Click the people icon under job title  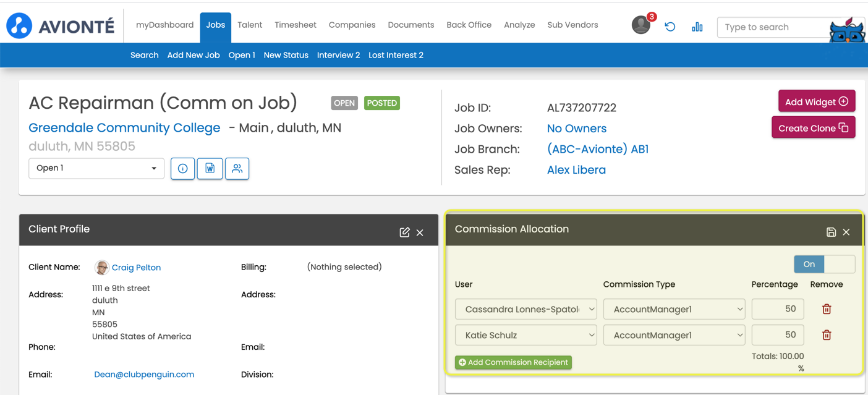237,169
